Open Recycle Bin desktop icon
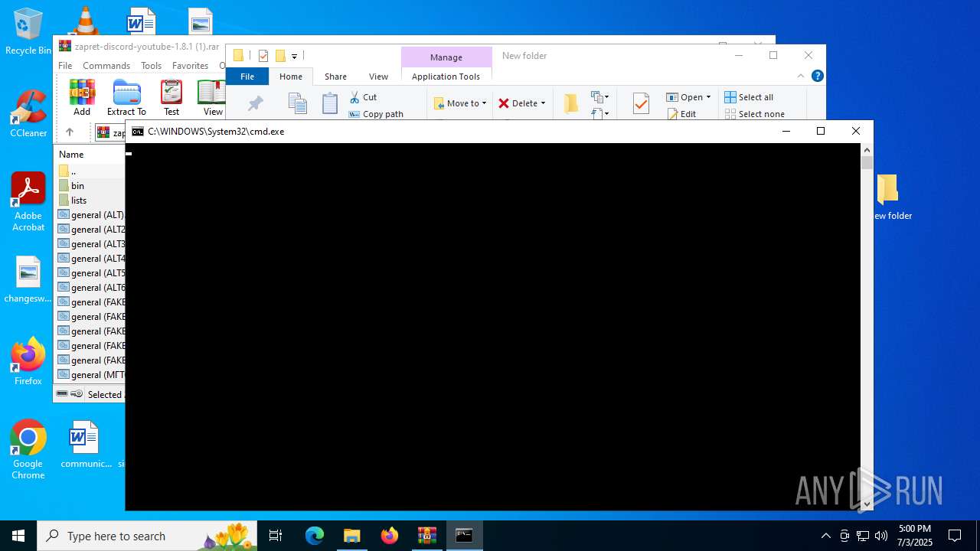The image size is (980, 551). coord(28,31)
